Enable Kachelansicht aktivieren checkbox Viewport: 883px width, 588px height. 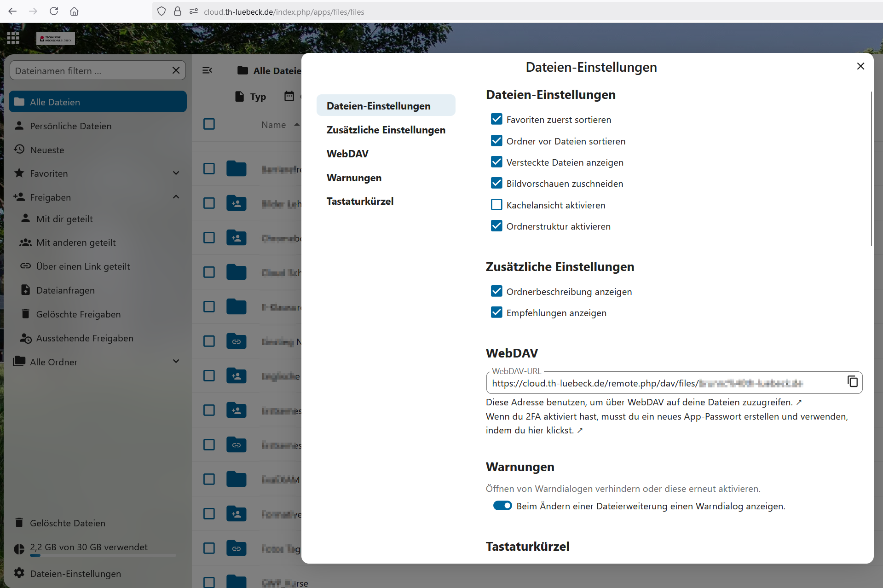point(496,205)
